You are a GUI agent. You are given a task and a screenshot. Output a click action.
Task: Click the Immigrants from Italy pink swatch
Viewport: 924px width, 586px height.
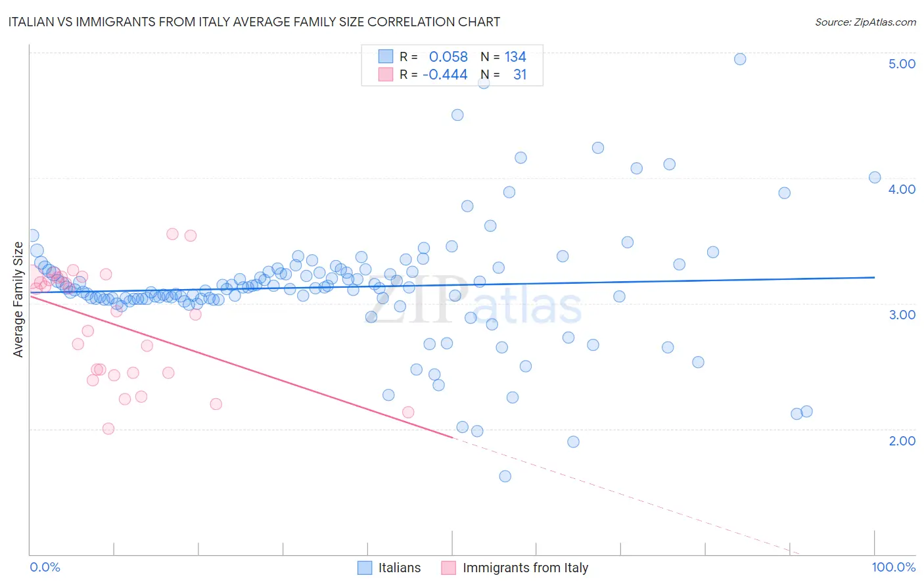click(x=449, y=568)
